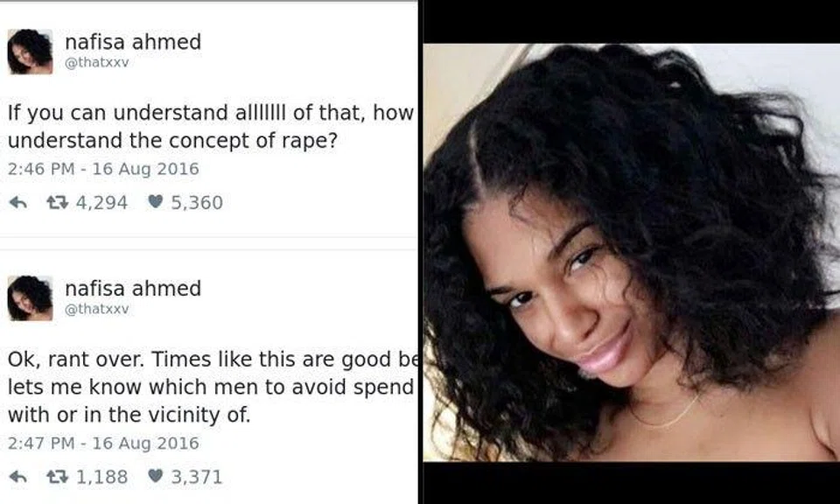Like the tweet with 3,371 likes
Viewport: 840px width, 504px height.
156,476
